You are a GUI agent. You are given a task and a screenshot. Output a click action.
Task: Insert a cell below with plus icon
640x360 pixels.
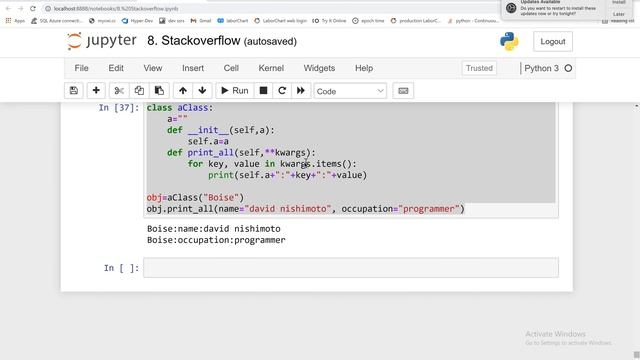(96, 91)
